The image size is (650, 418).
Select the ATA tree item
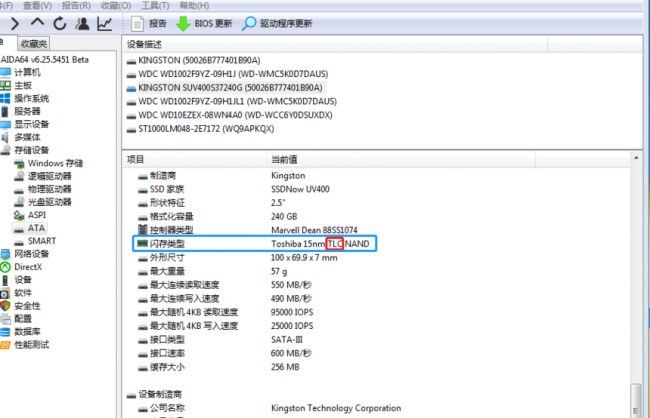point(29,228)
